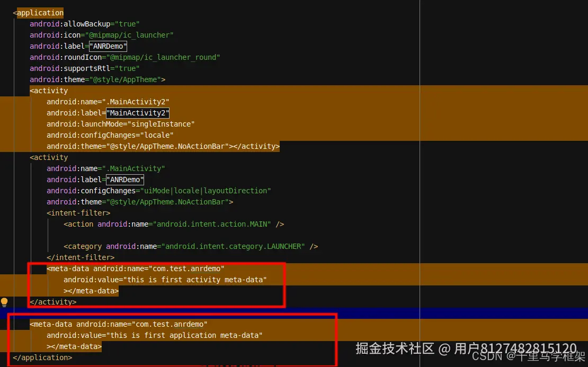This screenshot has width=588, height=367.
Task: Click the "@mipmap/ic_launcher" icon value
Action: tap(129, 35)
